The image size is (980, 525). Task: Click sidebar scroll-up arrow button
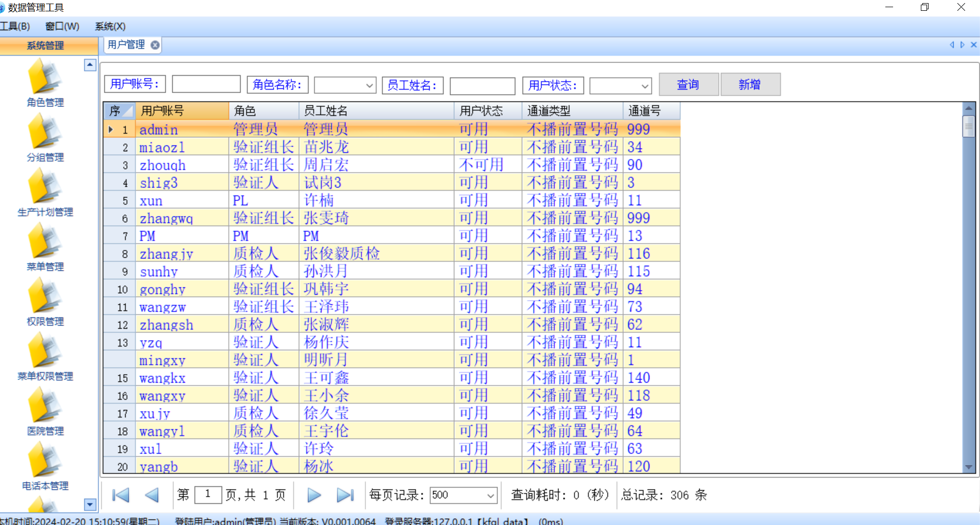coord(90,65)
